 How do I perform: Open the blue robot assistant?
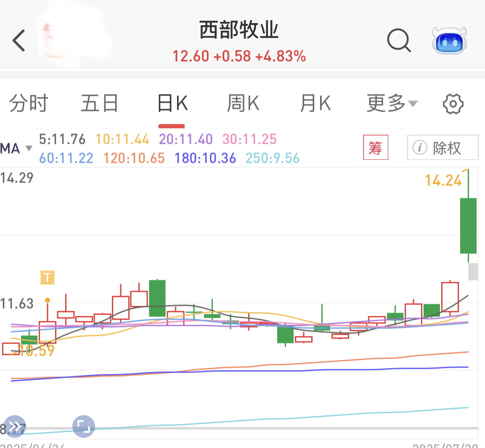(x=449, y=40)
